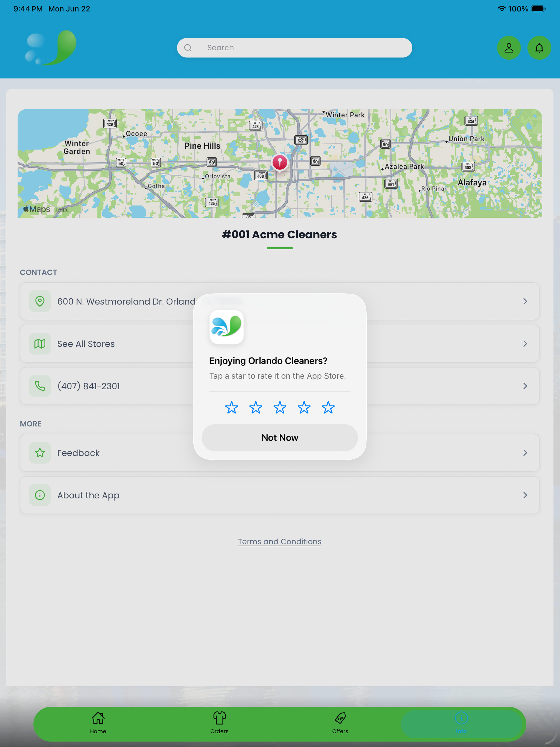Image resolution: width=560 pixels, height=747 pixels.
Task: Tap the location pin icon beside address
Action: tap(40, 301)
